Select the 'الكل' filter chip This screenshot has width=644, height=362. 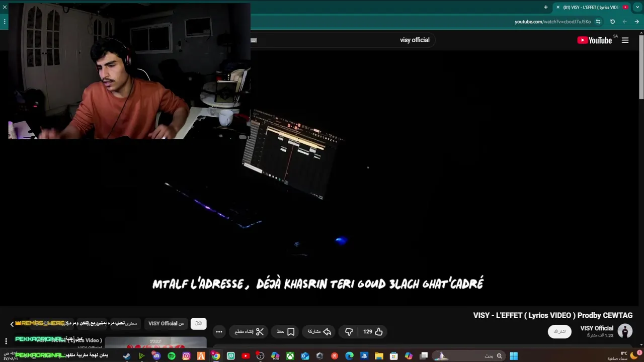click(199, 323)
